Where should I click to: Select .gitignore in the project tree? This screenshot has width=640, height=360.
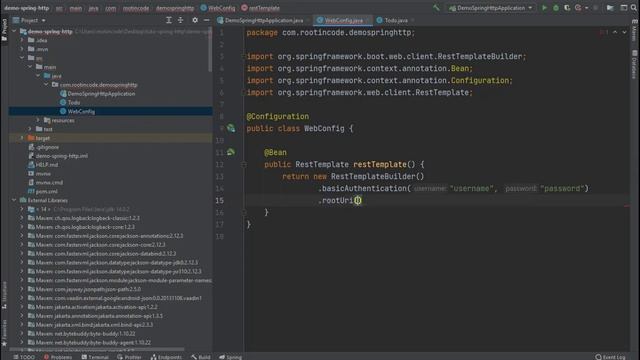pos(47,147)
